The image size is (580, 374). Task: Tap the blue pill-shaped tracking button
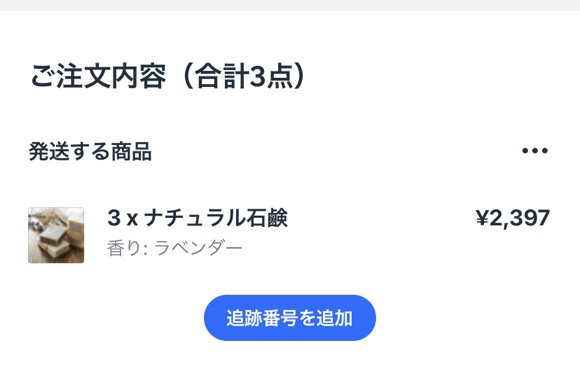coord(290,318)
